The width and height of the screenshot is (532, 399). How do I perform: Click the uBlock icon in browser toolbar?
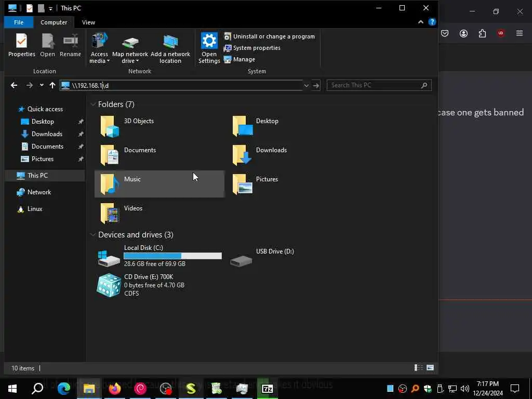(x=501, y=33)
